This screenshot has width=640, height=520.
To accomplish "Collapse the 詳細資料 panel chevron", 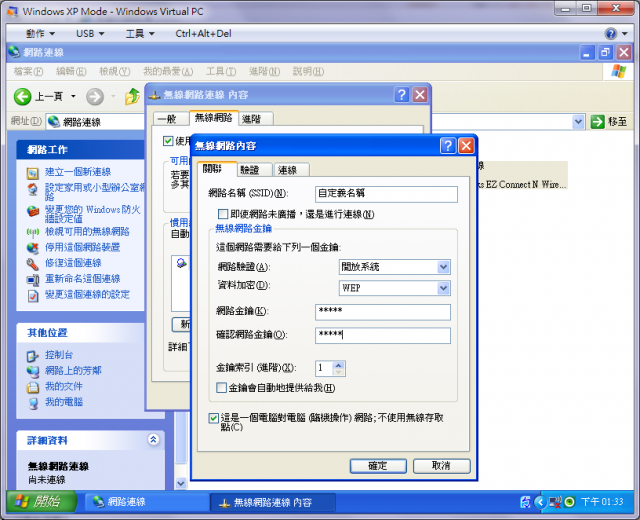I will tap(153, 440).
